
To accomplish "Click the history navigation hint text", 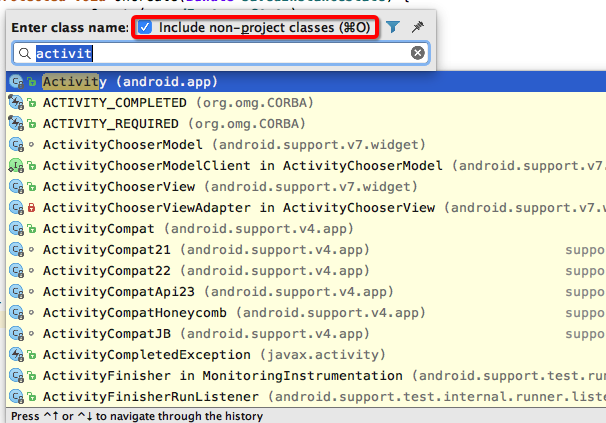I will pyautogui.click(x=137, y=416).
